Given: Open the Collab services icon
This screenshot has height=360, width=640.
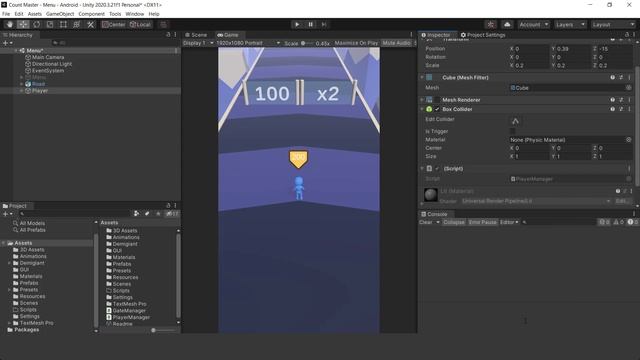Looking at the screenshot, I should coord(491,24).
